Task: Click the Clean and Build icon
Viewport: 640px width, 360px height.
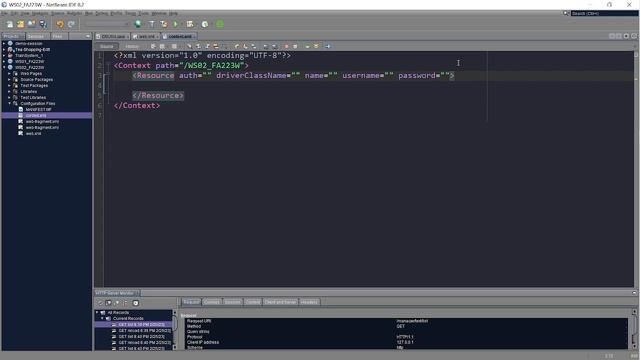Action: pyautogui.click(x=164, y=24)
